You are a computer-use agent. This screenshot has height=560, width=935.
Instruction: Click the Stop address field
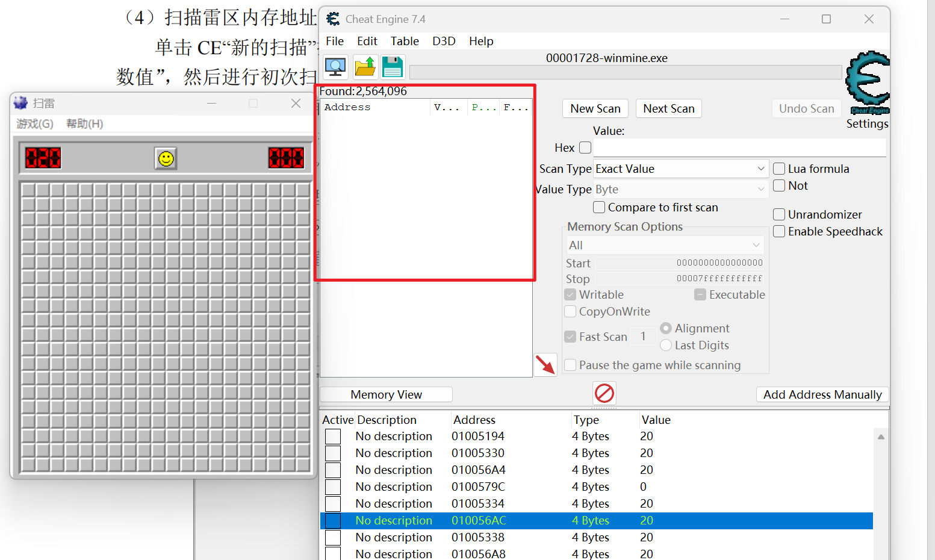tap(680, 279)
